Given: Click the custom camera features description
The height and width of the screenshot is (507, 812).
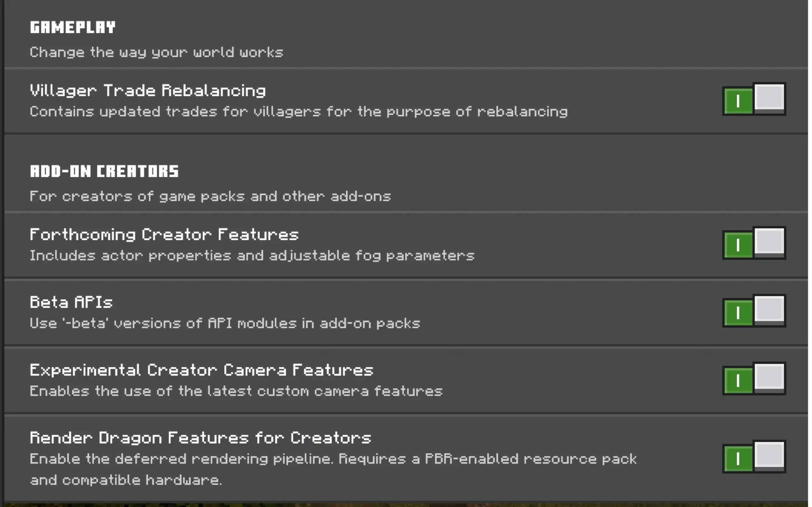Looking at the screenshot, I should click(x=236, y=391).
